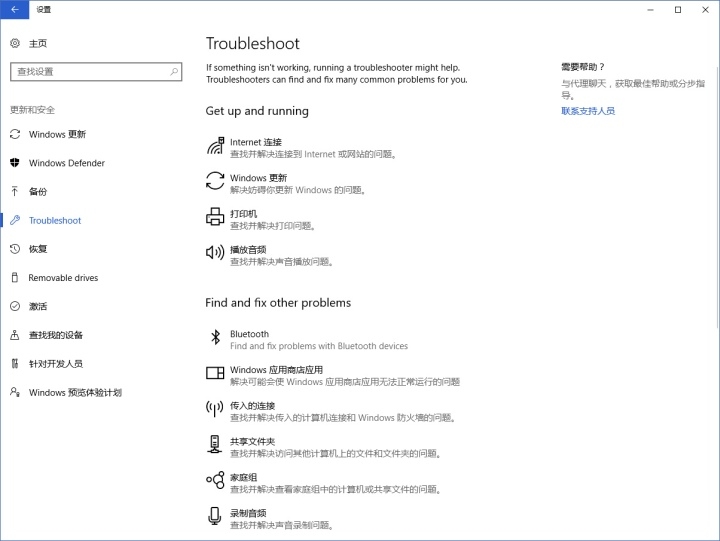Click the Windows 更新 troubleshooter sync icon
Screen dimensions: 720x541
click(215, 180)
